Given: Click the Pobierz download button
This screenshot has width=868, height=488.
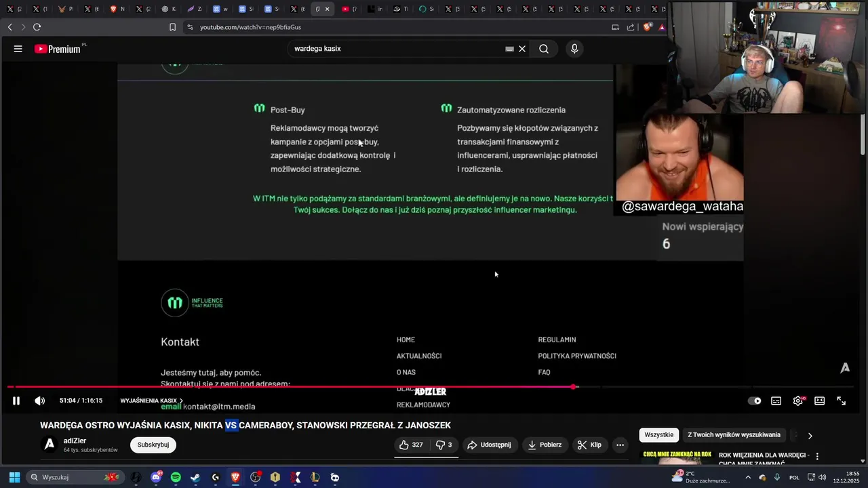Looking at the screenshot, I should point(545,445).
